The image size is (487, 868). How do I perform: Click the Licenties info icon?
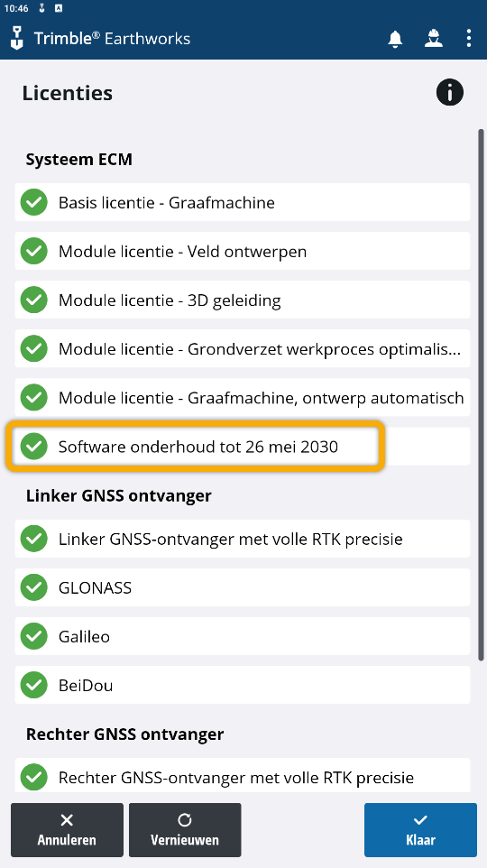click(449, 92)
